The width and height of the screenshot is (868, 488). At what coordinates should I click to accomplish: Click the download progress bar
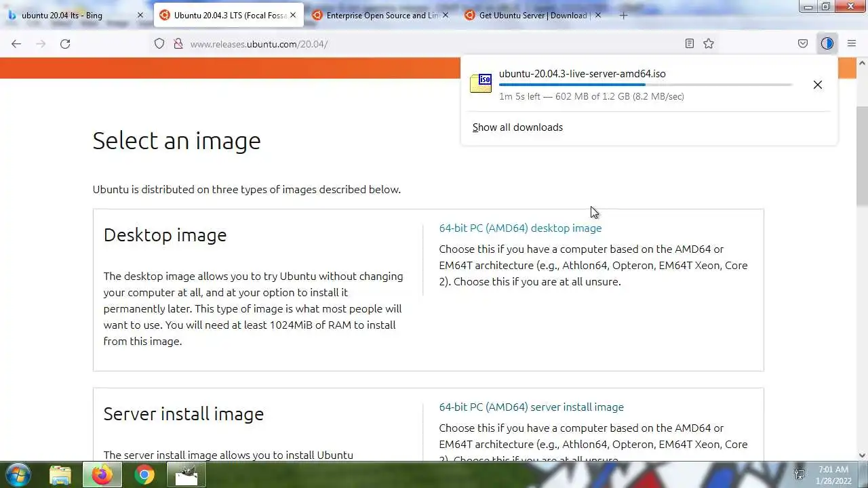pos(645,85)
